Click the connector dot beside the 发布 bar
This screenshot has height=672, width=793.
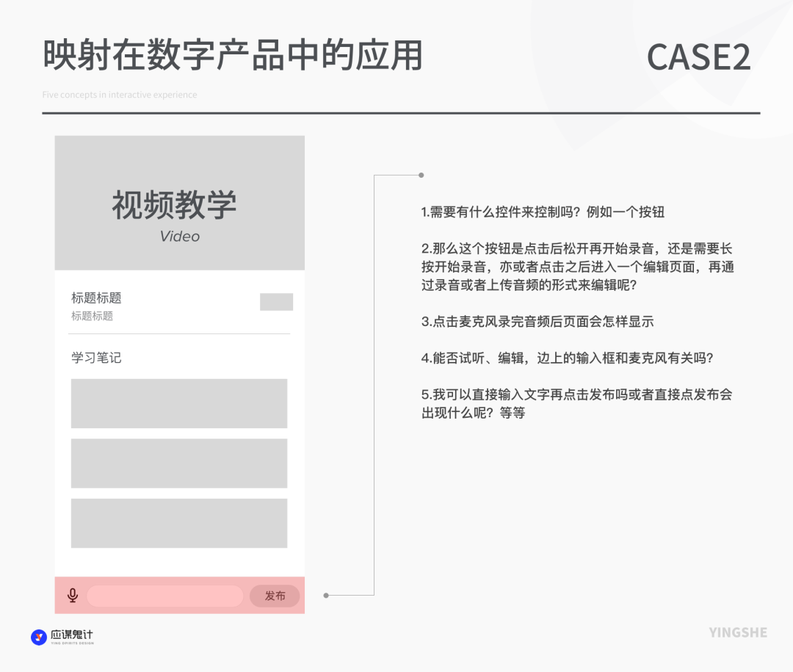pos(326,596)
